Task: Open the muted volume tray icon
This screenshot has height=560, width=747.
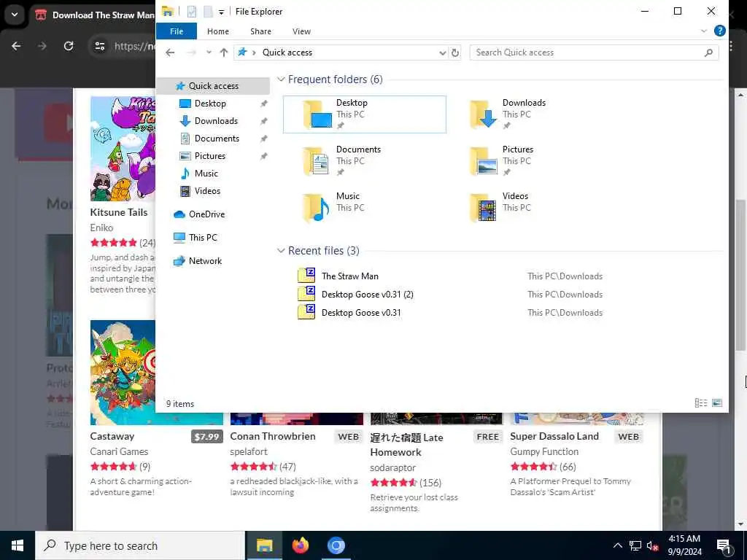Action: (652, 545)
